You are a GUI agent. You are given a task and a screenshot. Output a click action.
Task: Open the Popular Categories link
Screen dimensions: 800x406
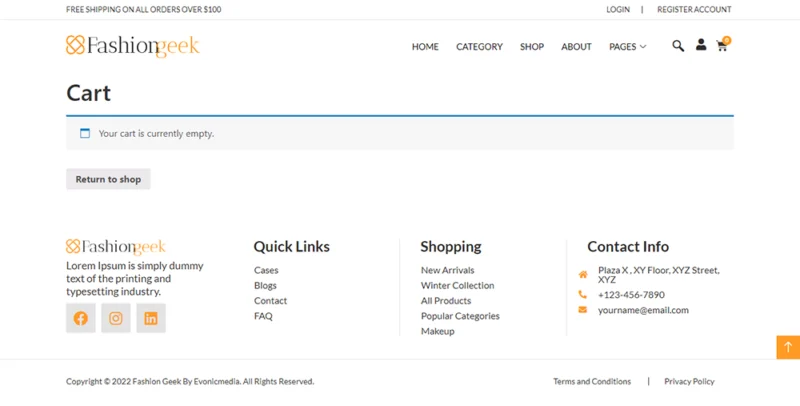point(460,316)
